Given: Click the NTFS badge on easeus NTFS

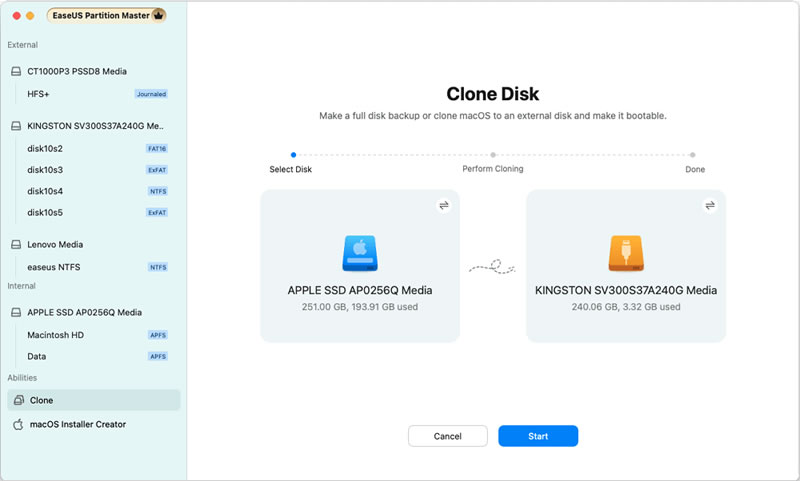Looking at the screenshot, I should 158,267.
